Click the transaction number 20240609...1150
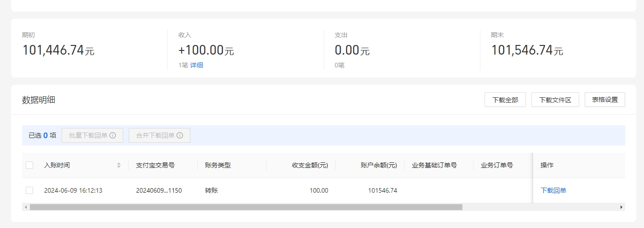The width and height of the screenshot is (644, 228). tap(159, 190)
